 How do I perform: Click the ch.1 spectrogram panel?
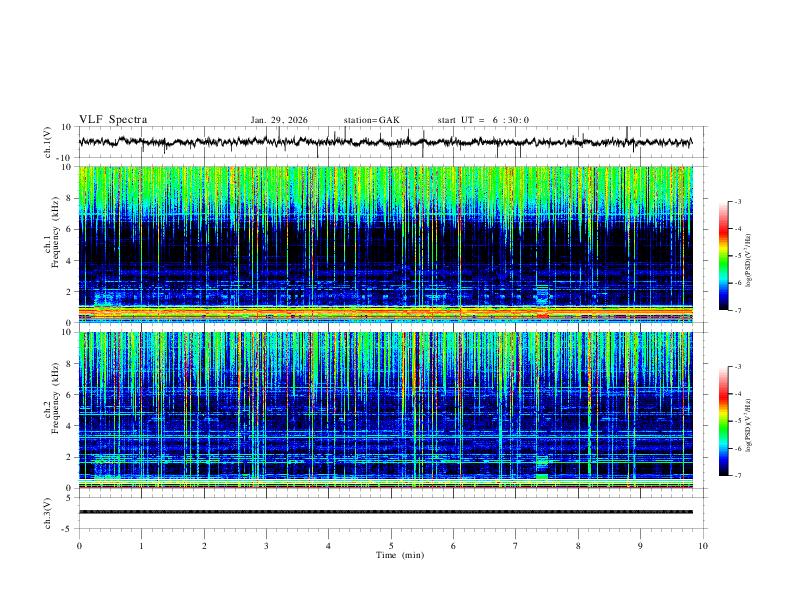click(x=385, y=244)
